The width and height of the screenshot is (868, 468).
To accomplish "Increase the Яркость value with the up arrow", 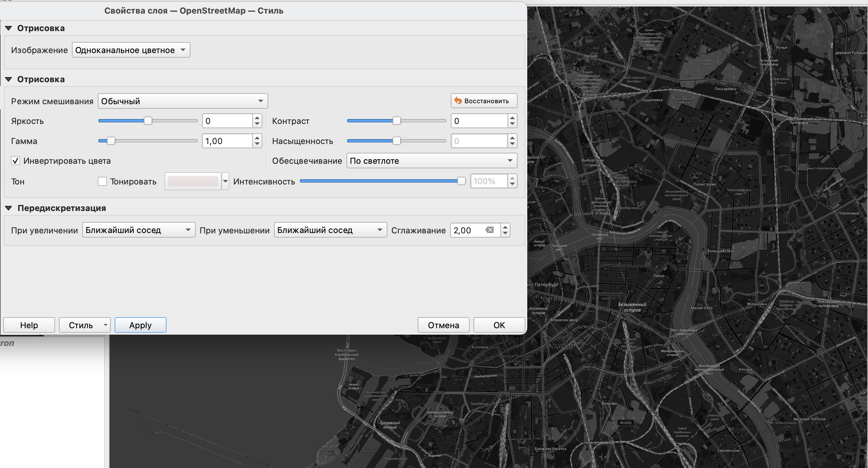I will click(x=257, y=117).
